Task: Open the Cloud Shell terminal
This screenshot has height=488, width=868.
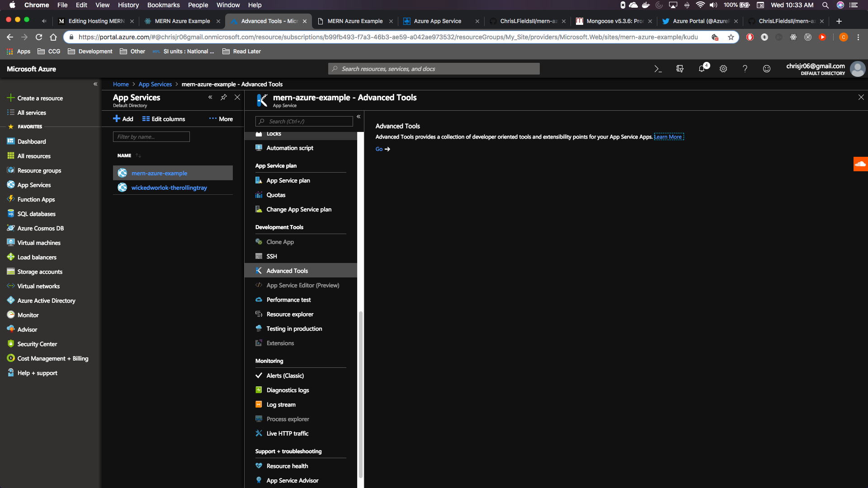Action: point(658,69)
